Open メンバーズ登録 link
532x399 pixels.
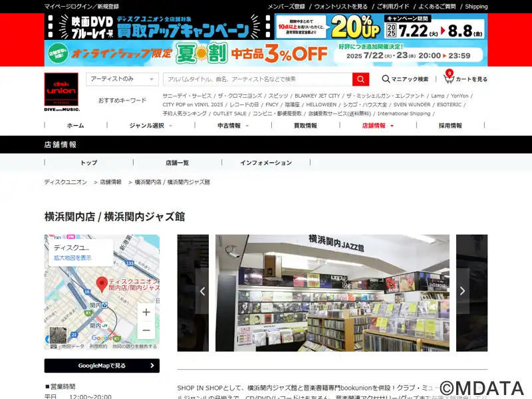click(x=287, y=7)
